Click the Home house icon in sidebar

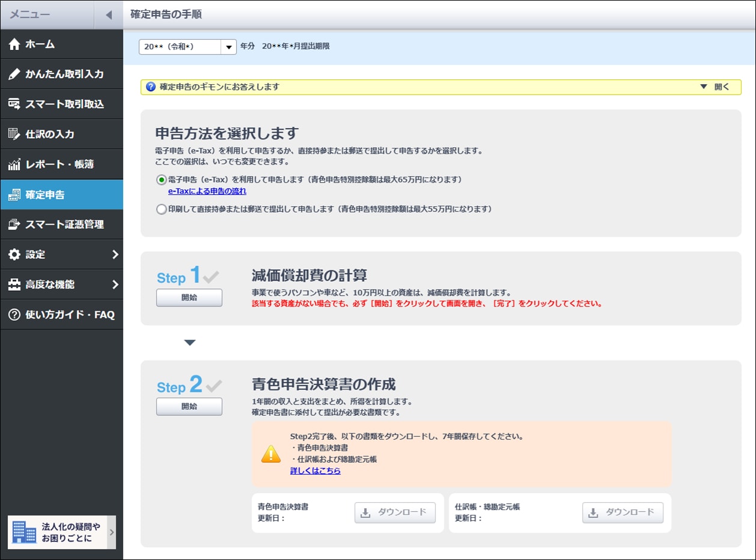(x=14, y=44)
